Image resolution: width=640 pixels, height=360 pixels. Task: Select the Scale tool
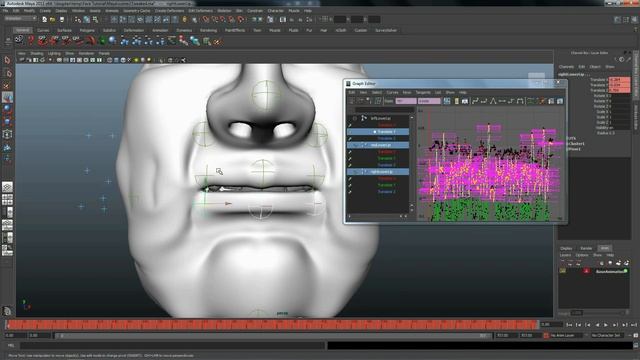point(7,122)
